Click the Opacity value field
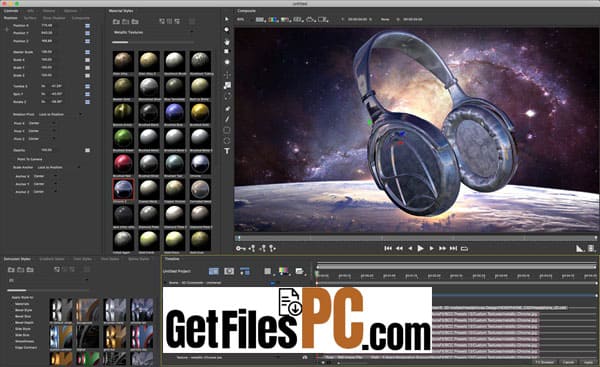This screenshot has width=600, height=367. coord(47,150)
